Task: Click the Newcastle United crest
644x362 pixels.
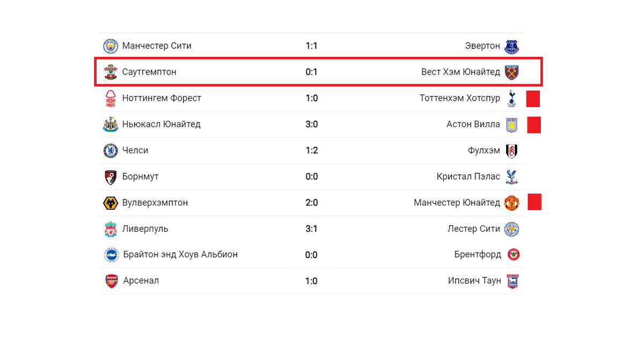Action: pos(111,124)
